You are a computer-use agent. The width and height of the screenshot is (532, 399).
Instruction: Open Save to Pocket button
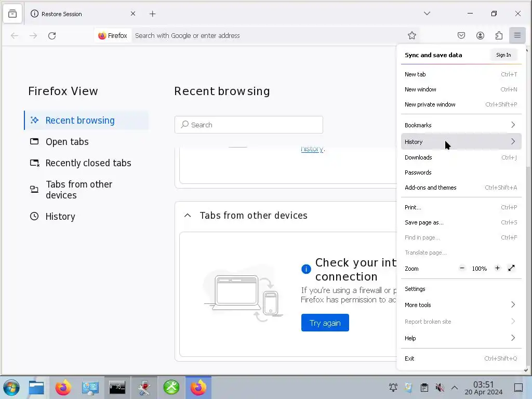coord(461,36)
